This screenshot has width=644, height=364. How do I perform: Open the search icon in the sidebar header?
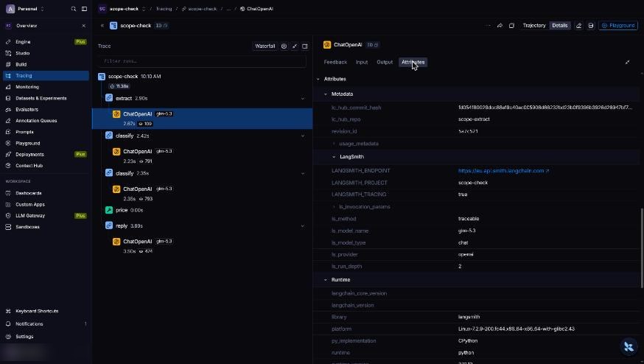point(74,9)
